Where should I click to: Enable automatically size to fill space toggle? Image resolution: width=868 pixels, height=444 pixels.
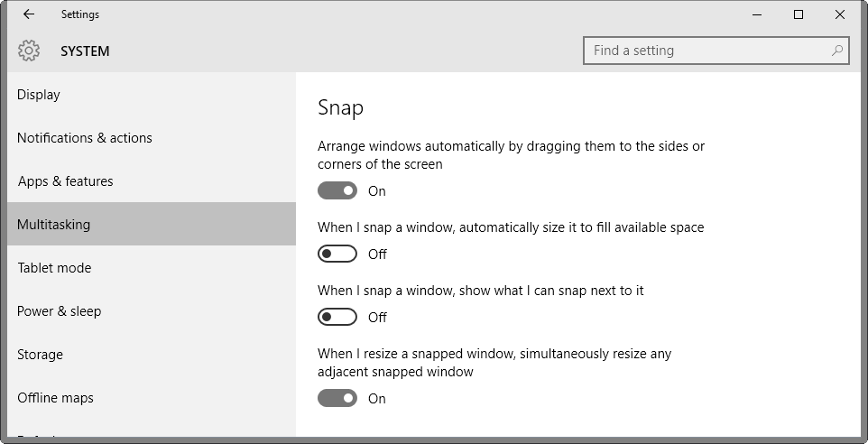(337, 254)
